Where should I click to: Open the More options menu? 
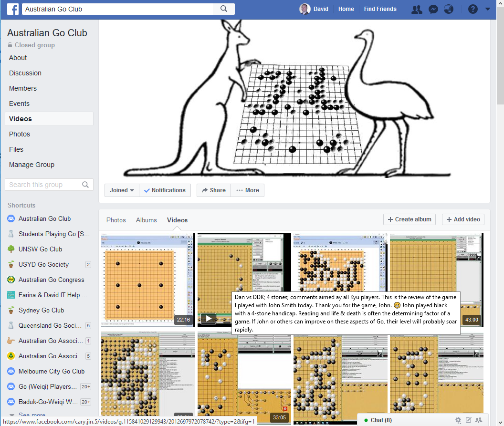pyautogui.click(x=248, y=190)
